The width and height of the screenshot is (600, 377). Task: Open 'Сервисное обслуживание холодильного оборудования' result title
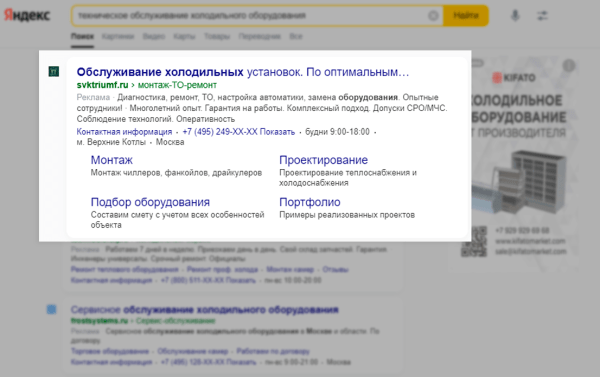pyautogui.click(x=204, y=309)
